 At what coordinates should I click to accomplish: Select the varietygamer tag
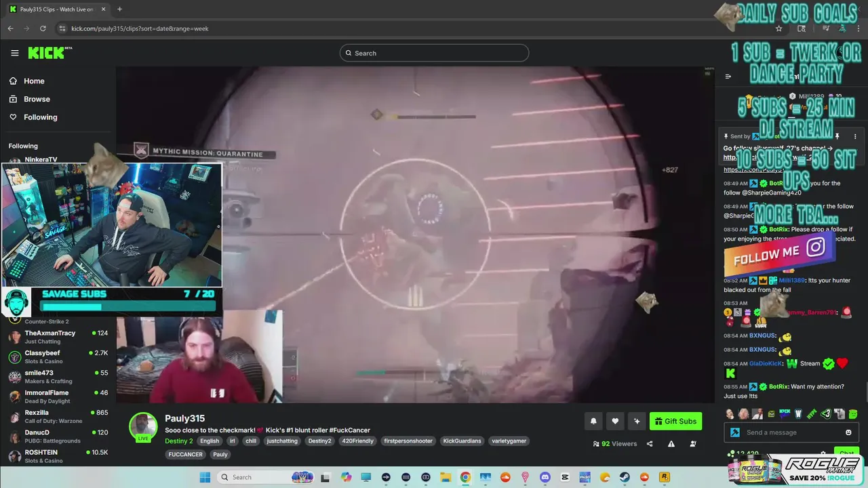tap(509, 441)
